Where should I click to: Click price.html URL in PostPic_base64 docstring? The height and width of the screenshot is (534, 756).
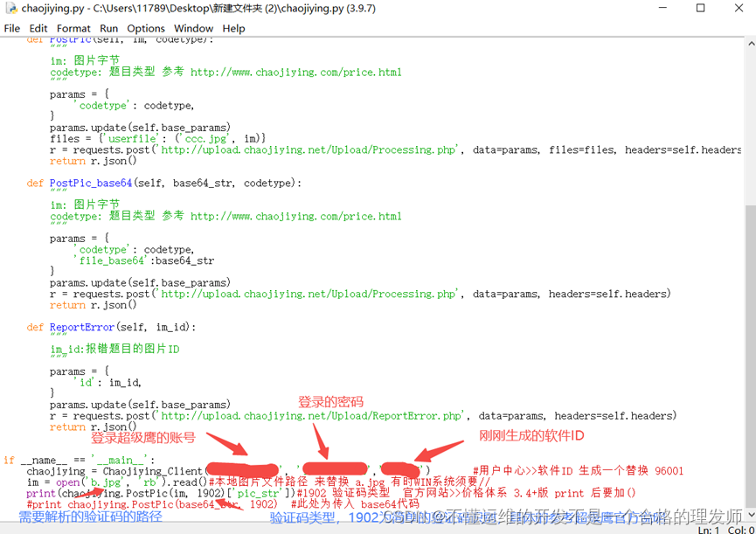pyautogui.click(x=295, y=217)
